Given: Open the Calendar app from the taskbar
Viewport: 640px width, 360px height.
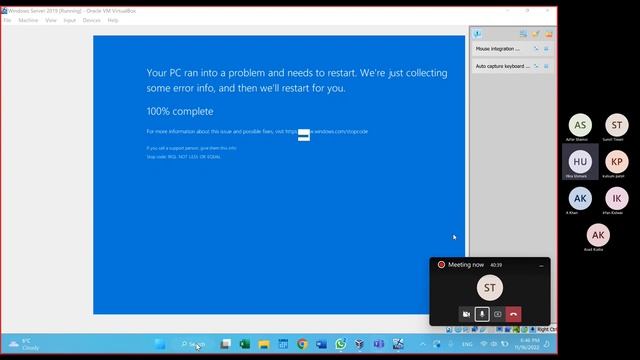Looking at the screenshot, I should (283, 344).
